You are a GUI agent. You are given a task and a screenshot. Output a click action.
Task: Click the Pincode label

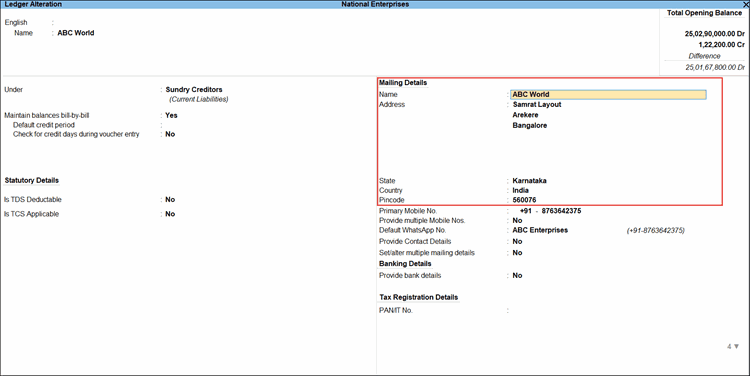coord(391,200)
